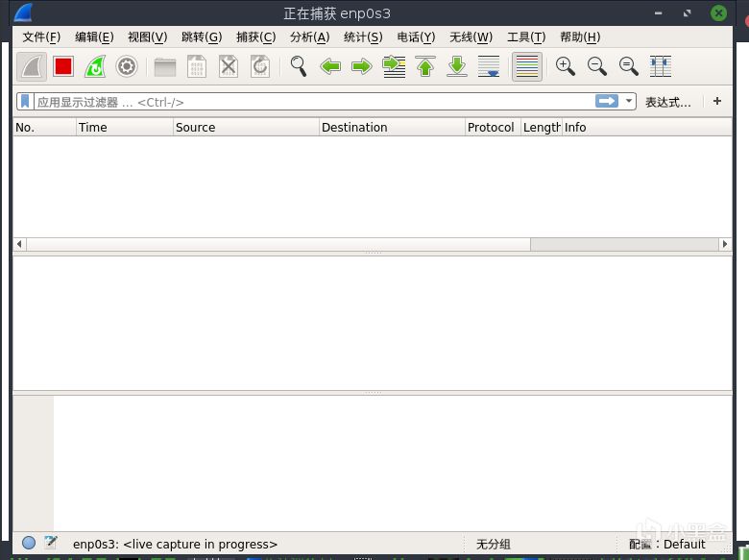The width and height of the screenshot is (749, 560).
Task: Maximize the Wireshark window
Action: pos(687,13)
